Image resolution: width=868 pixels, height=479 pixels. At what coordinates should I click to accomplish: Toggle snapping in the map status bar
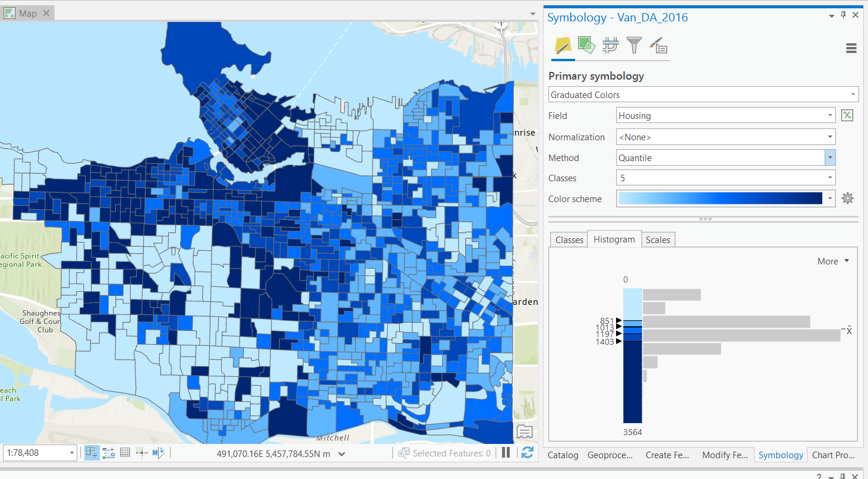click(92, 453)
